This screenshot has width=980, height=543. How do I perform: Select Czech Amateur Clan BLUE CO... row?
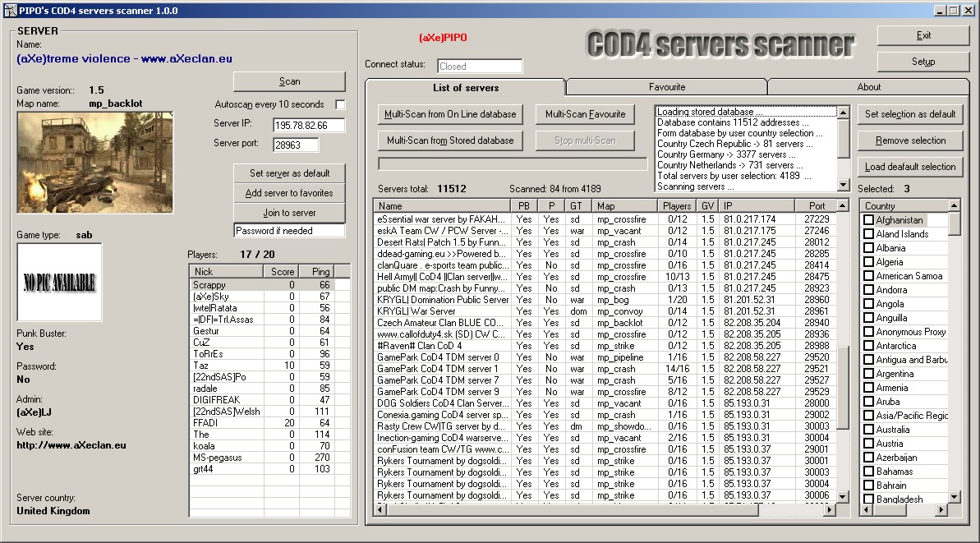605,322
